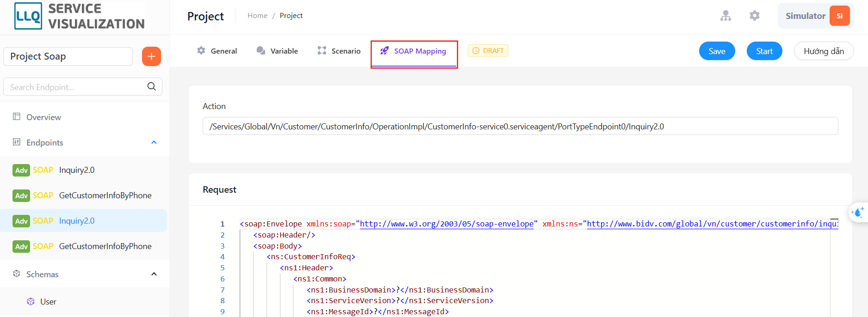Click the Project breadcrumb item
Viewport: 868px width, 317px height.
tap(291, 16)
